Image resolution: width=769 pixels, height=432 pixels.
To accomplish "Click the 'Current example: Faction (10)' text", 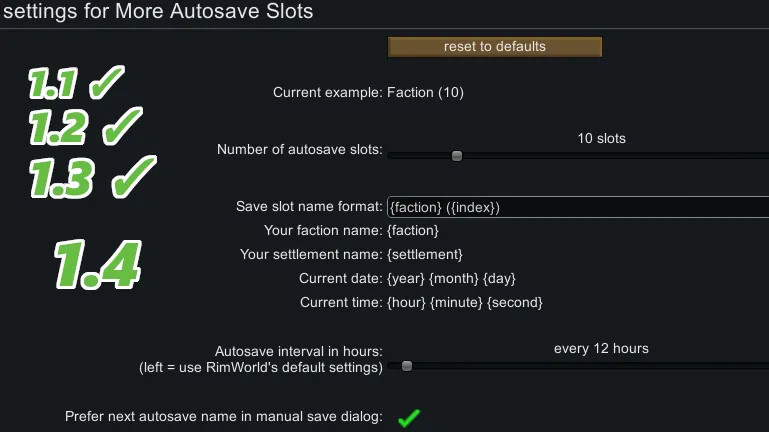I will click(x=368, y=93).
